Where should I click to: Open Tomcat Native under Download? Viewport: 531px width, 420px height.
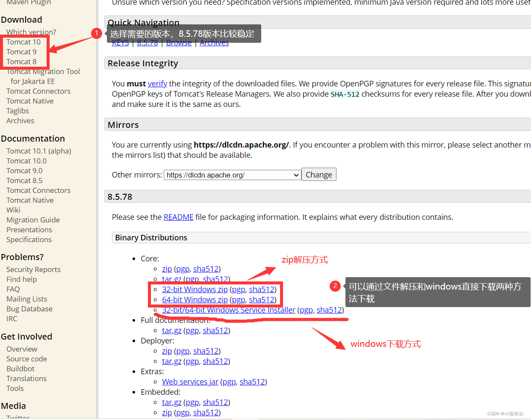[30, 101]
